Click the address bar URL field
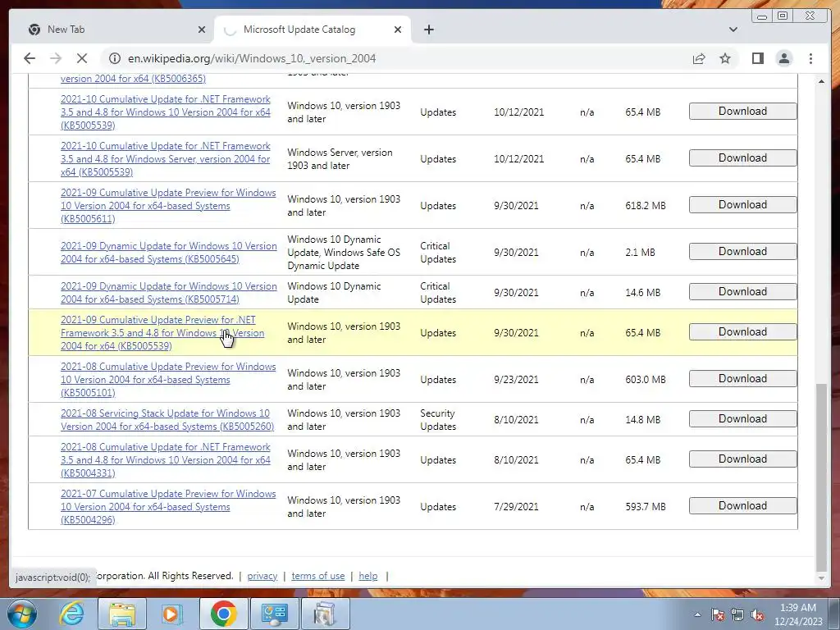The height and width of the screenshot is (630, 840). (396, 58)
